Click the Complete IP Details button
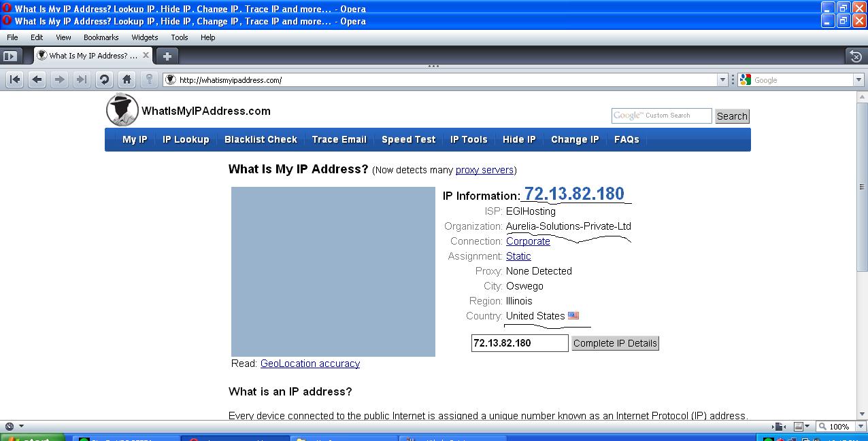The width and height of the screenshot is (868, 441). [616, 343]
